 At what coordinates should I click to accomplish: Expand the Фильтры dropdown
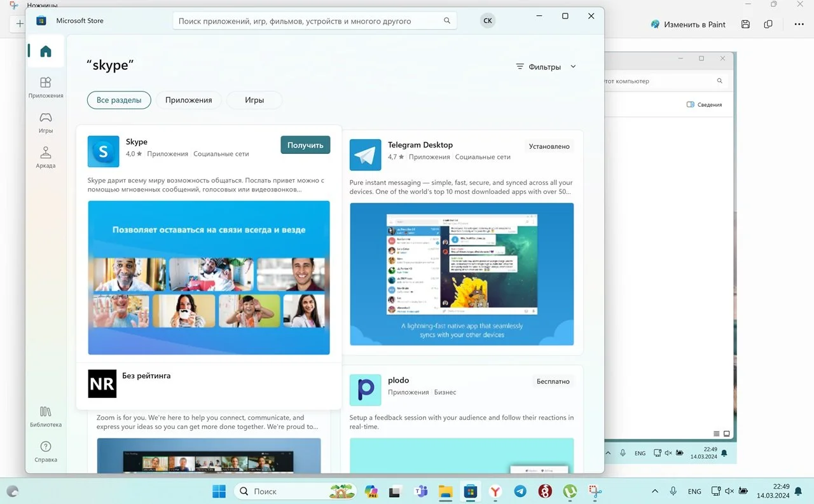point(546,67)
